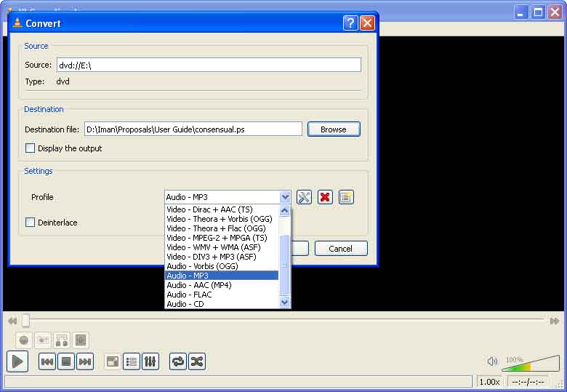Collapse the Profile dropdown arrow
The height and width of the screenshot is (392, 567).
coord(285,197)
